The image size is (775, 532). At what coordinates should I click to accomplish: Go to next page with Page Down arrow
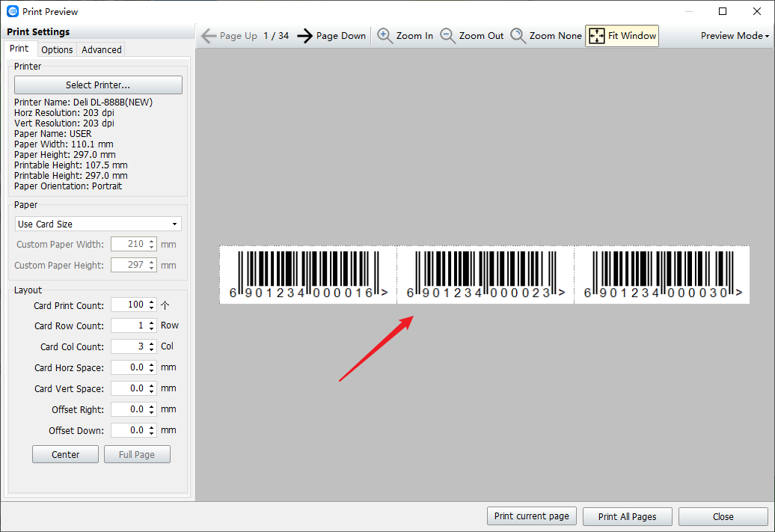(305, 36)
